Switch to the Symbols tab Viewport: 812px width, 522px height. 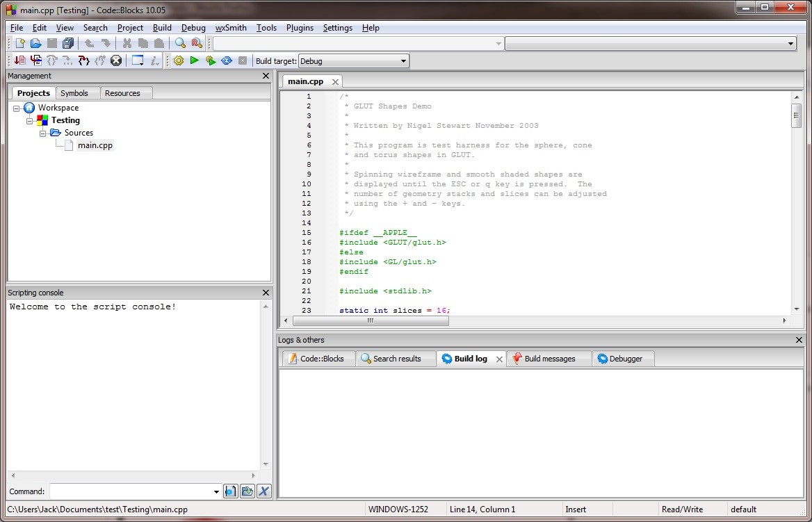(74, 93)
